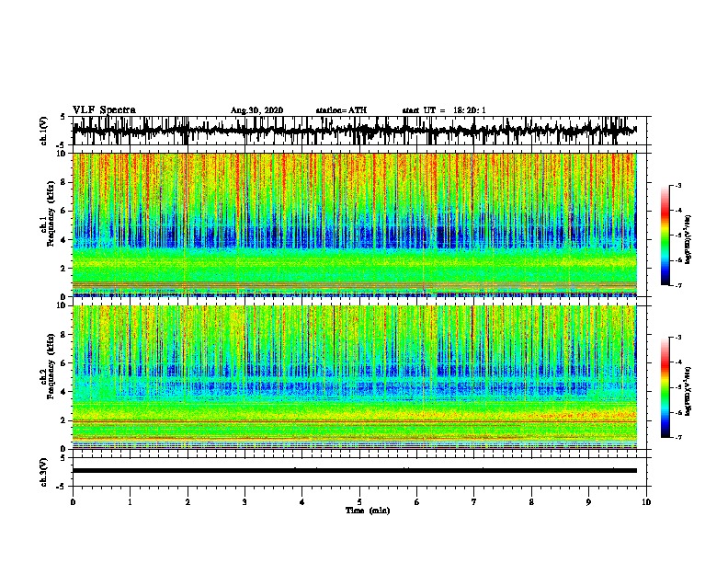
Task: Click the ch.1 frequency tick '8'
Action: tap(65, 182)
